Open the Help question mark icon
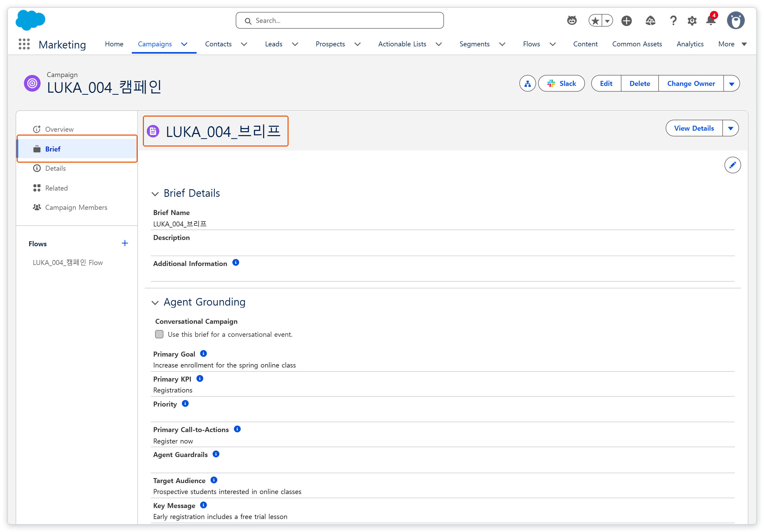Viewport: 764px width, 532px height. point(673,21)
